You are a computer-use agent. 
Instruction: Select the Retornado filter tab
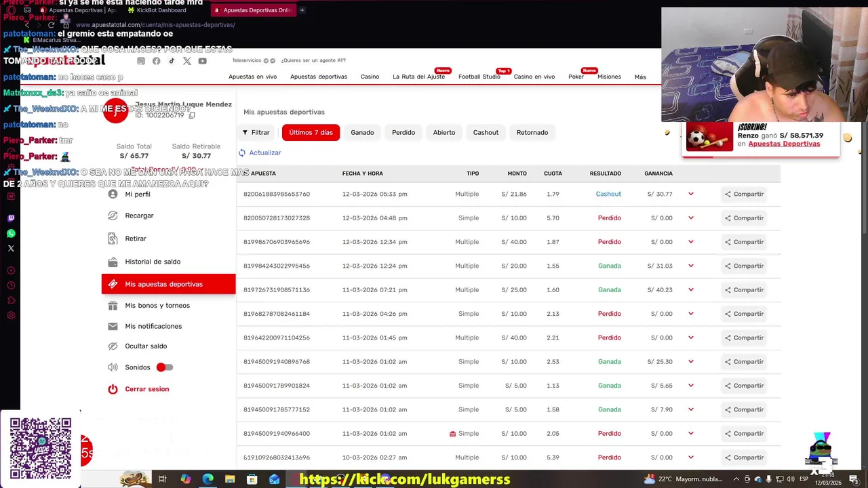point(532,132)
